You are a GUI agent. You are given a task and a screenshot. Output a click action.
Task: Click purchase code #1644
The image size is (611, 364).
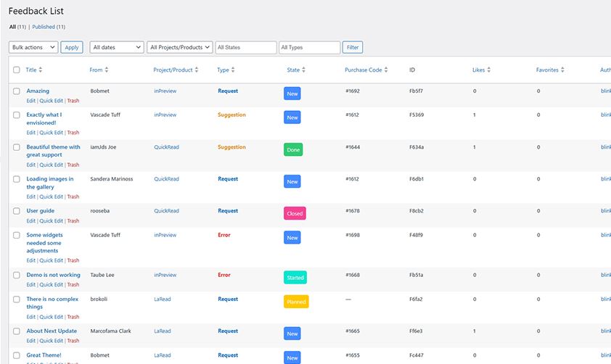point(353,147)
